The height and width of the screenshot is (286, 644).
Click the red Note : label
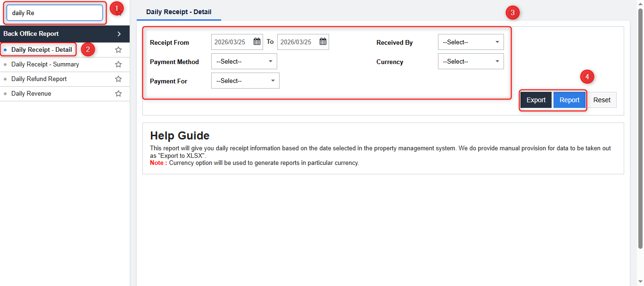click(x=158, y=163)
